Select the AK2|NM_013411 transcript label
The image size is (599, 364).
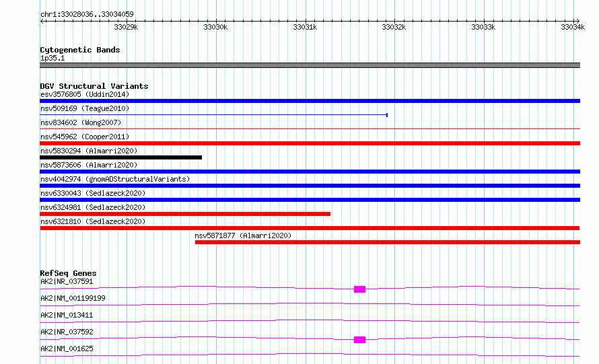click(67, 315)
